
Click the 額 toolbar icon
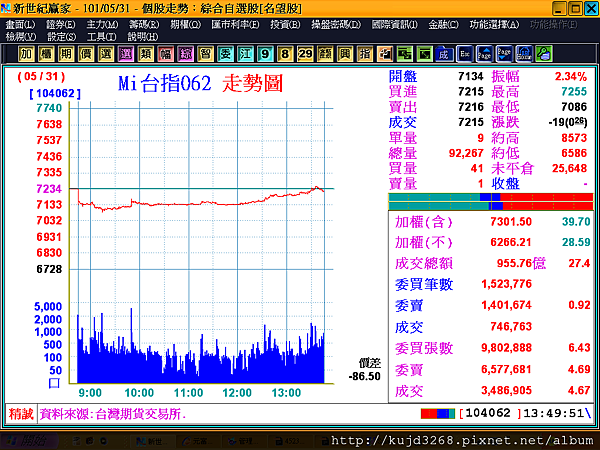pyautogui.click(x=325, y=54)
